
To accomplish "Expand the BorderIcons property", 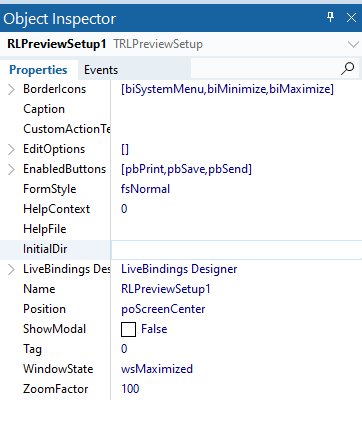I will [11, 89].
